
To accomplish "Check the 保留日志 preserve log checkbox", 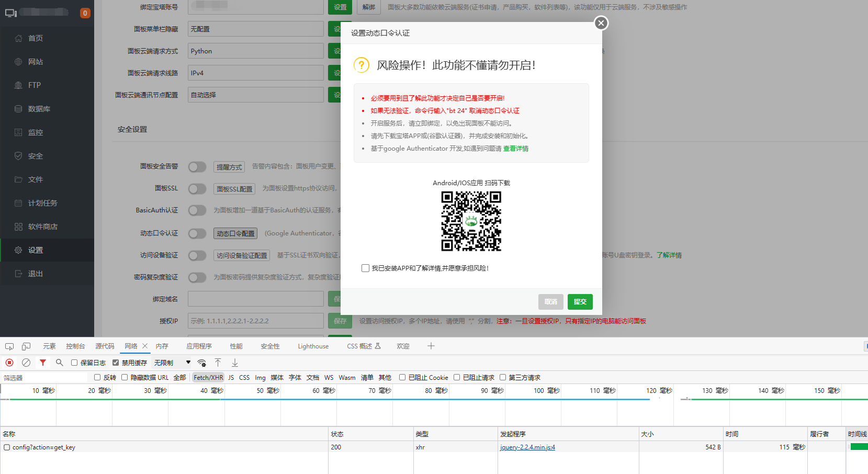I will (x=74, y=363).
